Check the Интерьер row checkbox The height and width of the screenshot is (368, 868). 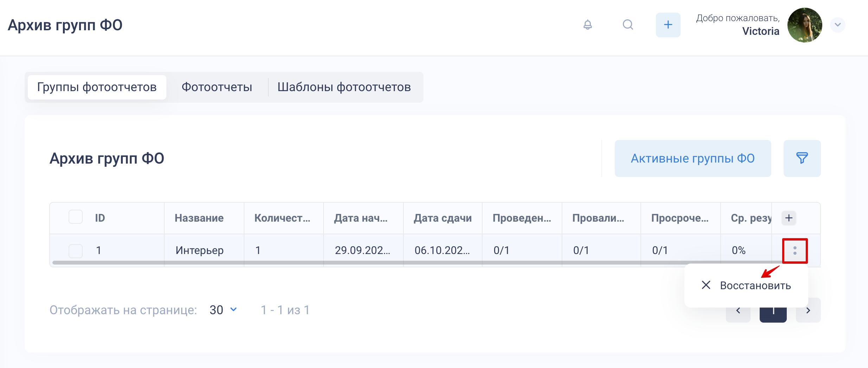76,251
